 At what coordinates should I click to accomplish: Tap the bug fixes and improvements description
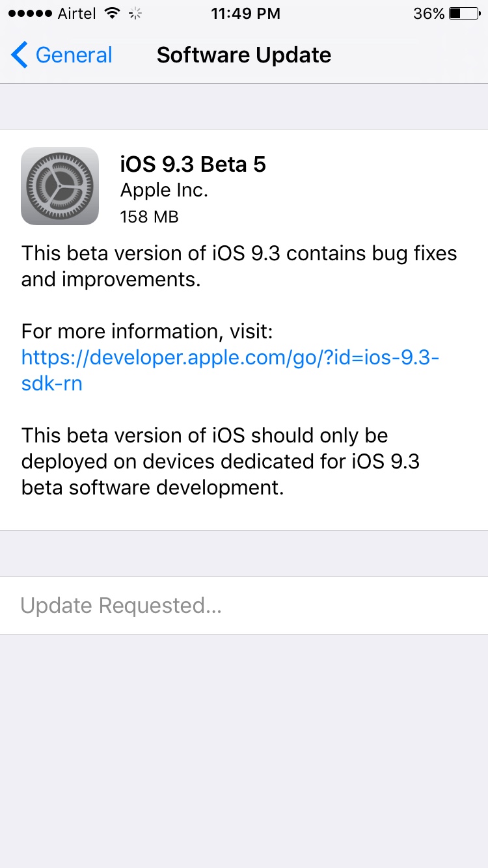(x=239, y=266)
